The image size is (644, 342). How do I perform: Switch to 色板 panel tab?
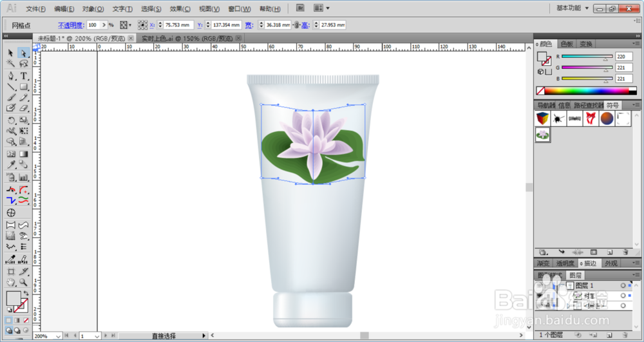pos(567,44)
